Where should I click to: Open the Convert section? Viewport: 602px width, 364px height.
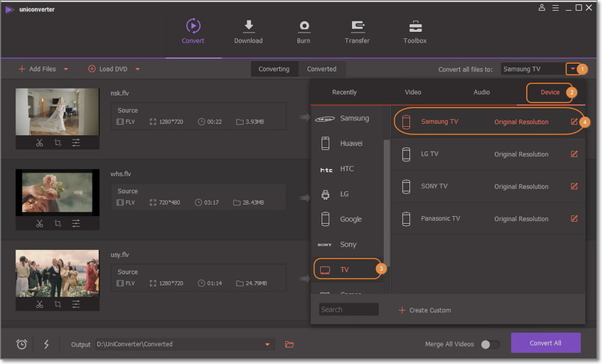(x=193, y=31)
